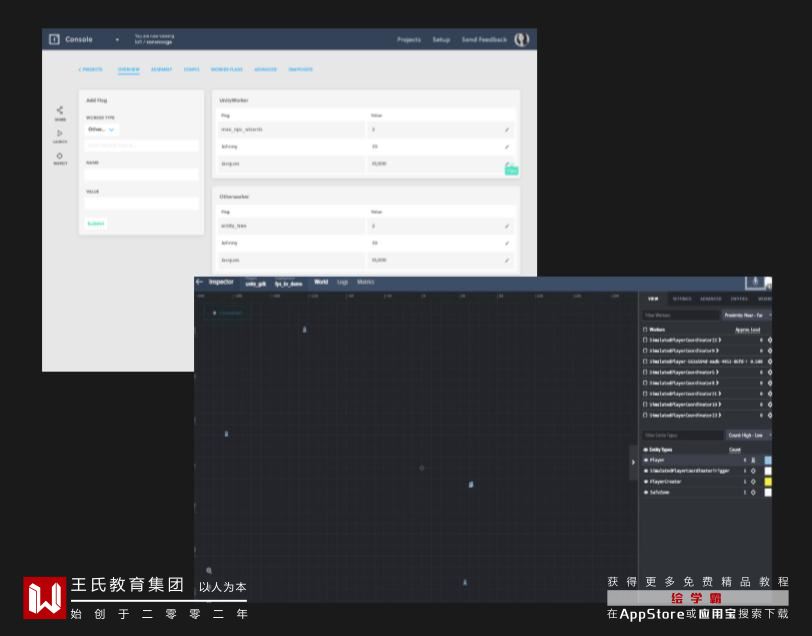The width and height of the screenshot is (812, 636).
Task: Click the Projects link in Console header
Action: click(x=409, y=40)
